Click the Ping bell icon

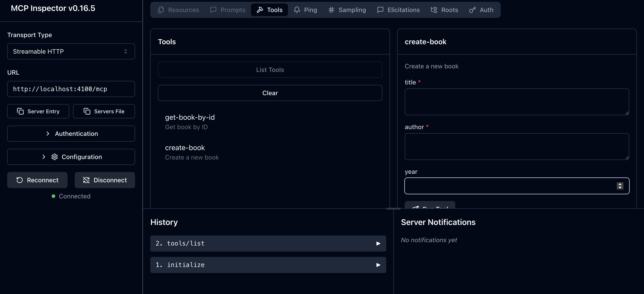[297, 10]
